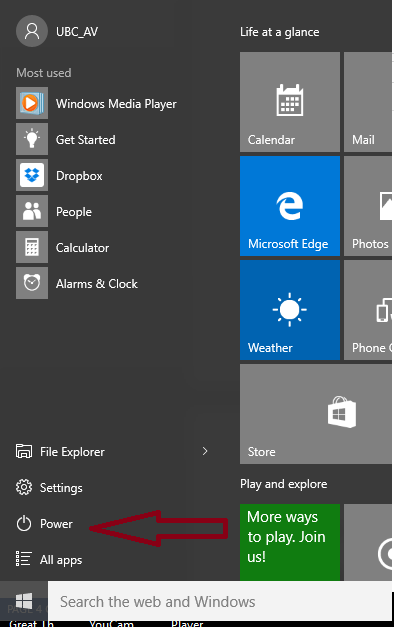Click the UBC_AV username text

tap(77, 32)
